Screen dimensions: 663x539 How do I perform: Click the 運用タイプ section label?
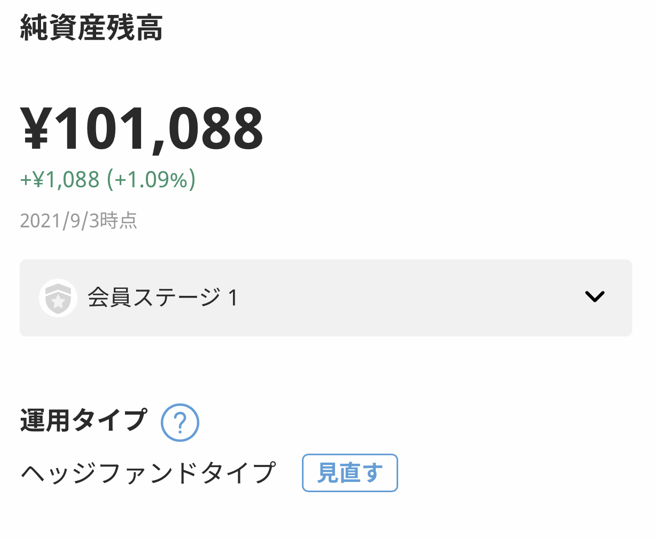tap(84, 421)
